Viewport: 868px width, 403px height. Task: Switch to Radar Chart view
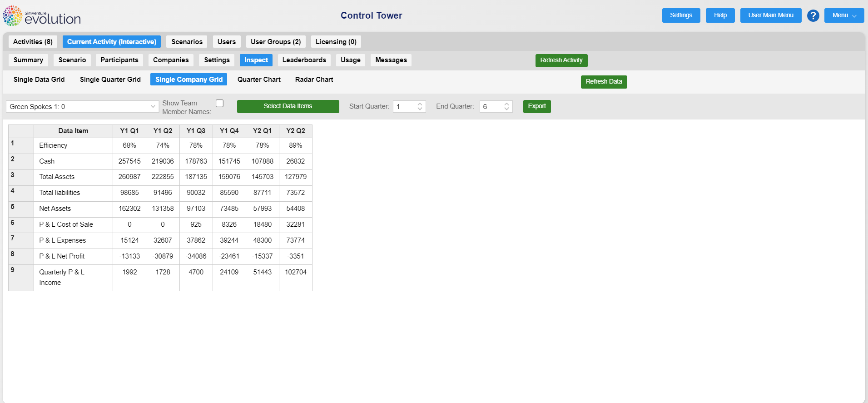[x=314, y=80]
